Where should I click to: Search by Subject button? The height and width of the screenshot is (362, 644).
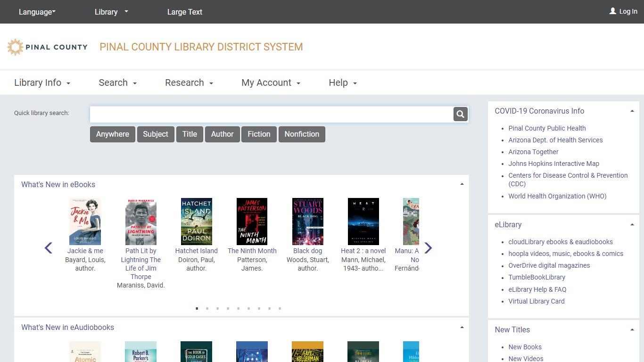click(x=156, y=134)
